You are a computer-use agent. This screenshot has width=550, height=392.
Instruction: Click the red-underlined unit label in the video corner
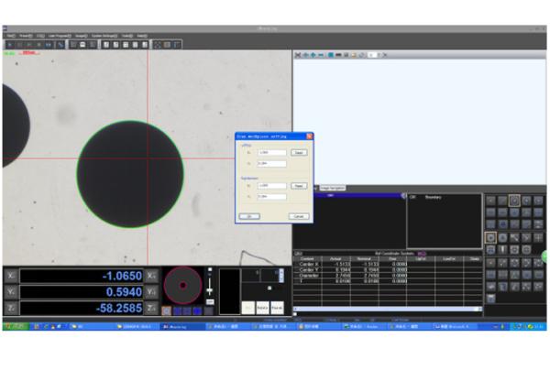point(30,53)
